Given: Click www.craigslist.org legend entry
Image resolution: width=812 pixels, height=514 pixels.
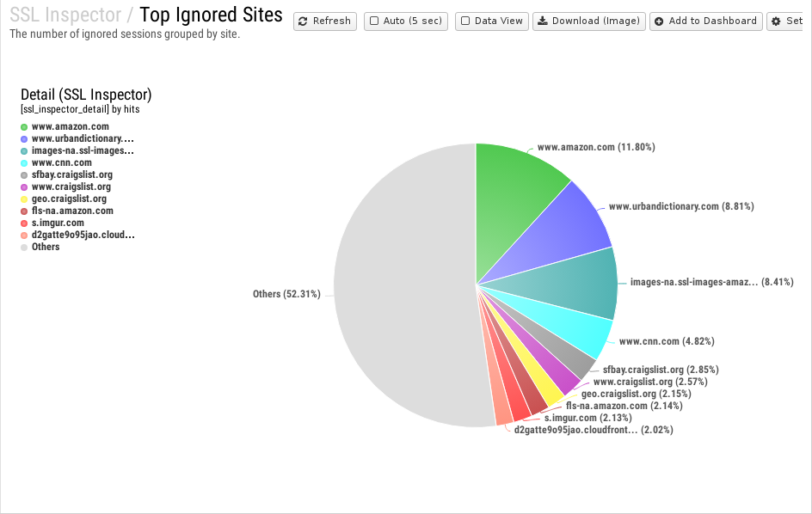Looking at the screenshot, I should point(65,187).
